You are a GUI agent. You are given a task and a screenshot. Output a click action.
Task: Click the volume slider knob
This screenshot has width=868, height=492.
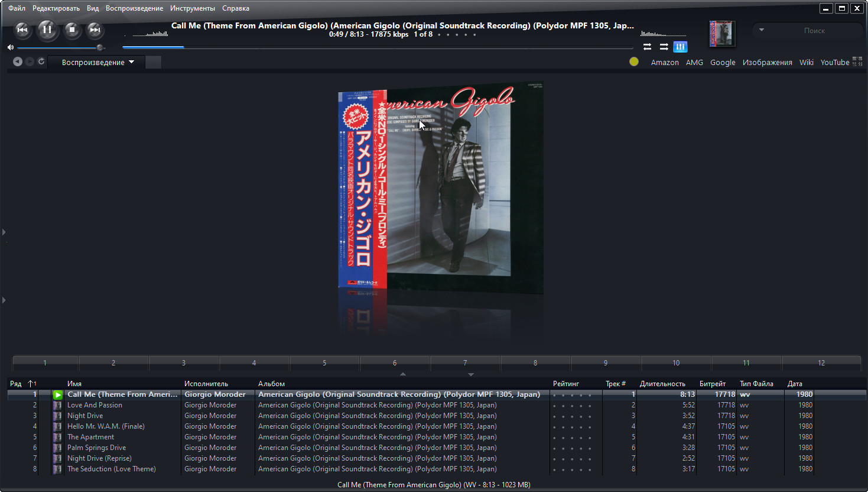pyautogui.click(x=100, y=47)
